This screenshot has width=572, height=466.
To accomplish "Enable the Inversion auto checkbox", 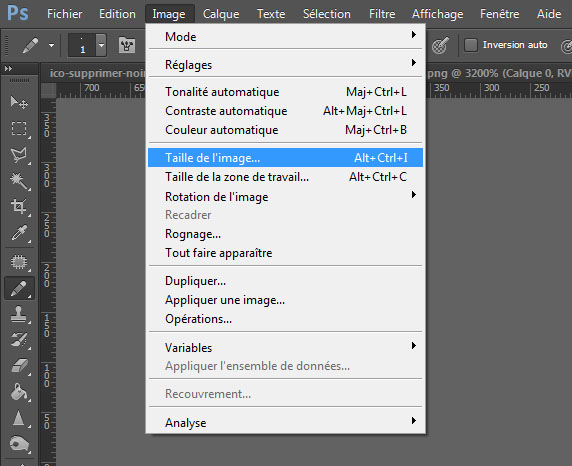I will tap(471, 45).
